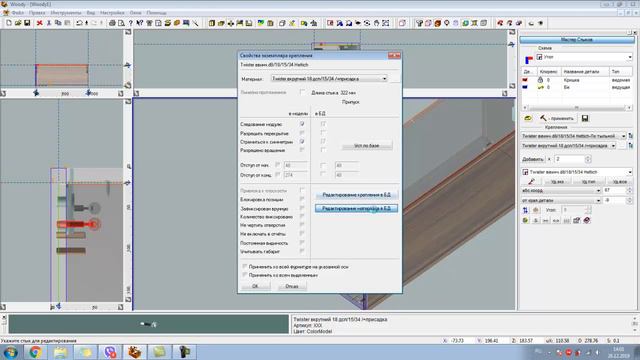Toggle Постоянная видимость checkbox
This screenshot has width=640, height=360.
[x=302, y=242]
